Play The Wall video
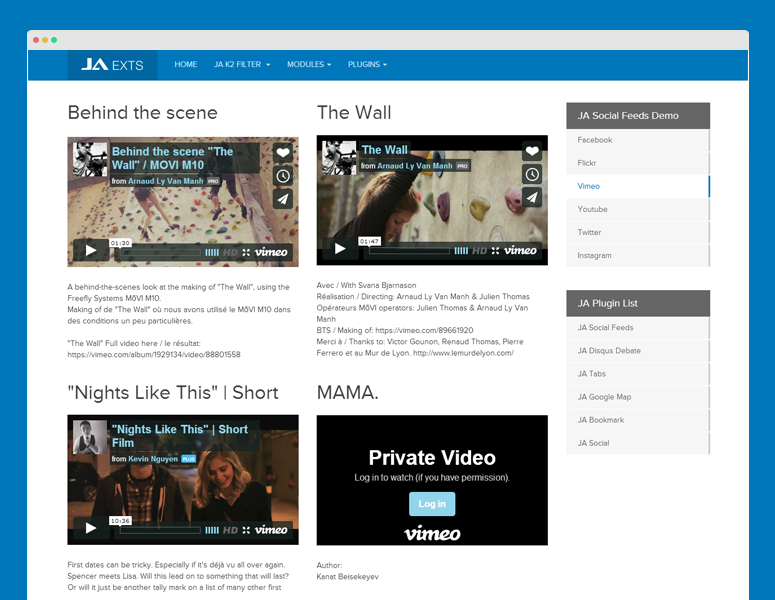Viewport: 775px width, 600px height. click(340, 248)
